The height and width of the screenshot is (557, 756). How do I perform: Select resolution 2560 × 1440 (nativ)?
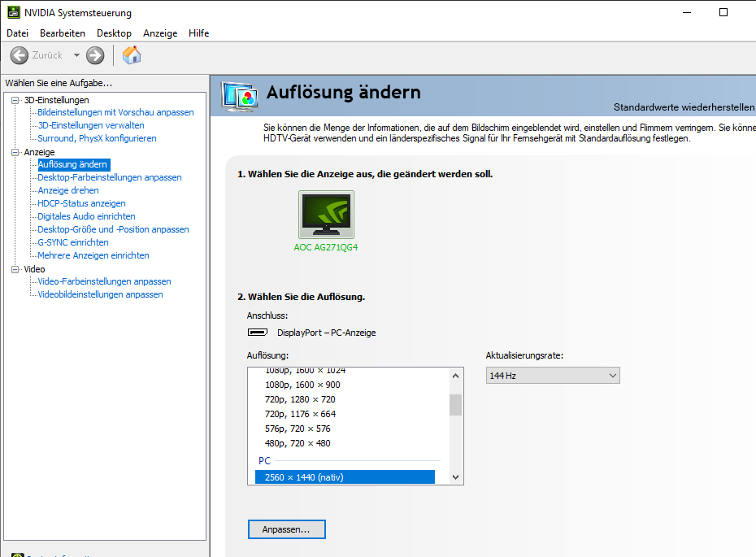[x=345, y=477]
